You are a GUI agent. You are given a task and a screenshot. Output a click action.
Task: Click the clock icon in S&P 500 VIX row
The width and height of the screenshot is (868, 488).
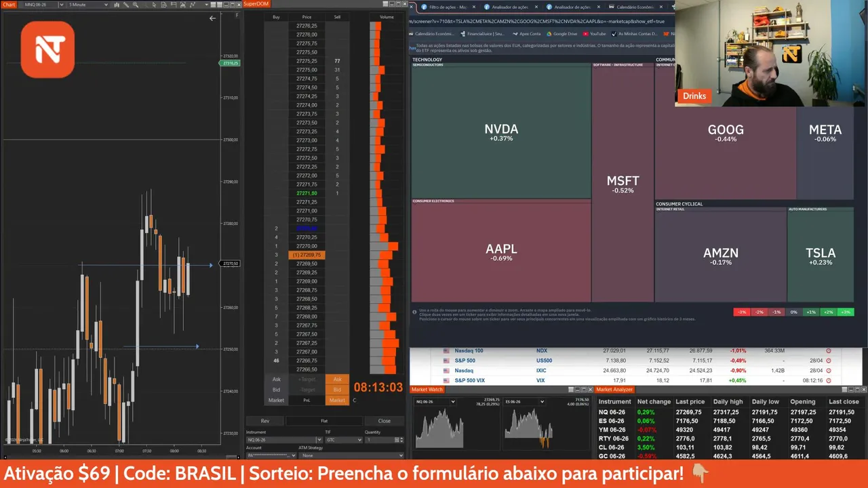pos(829,380)
